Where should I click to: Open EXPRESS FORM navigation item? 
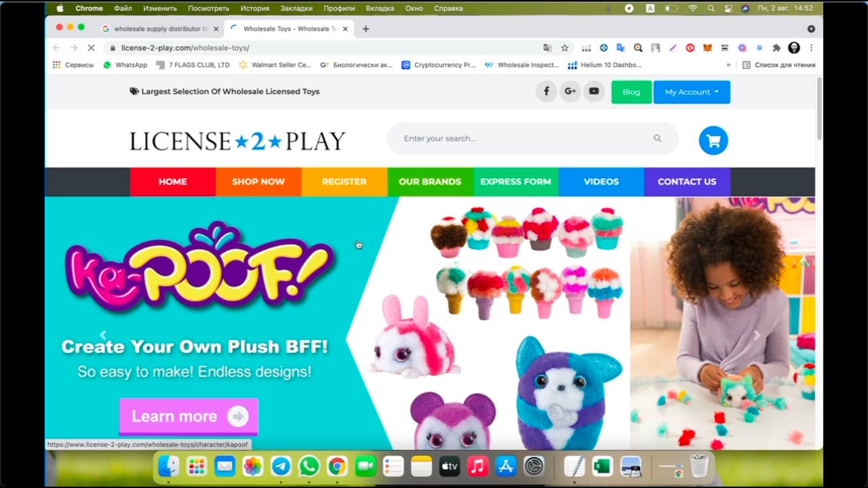tap(516, 182)
